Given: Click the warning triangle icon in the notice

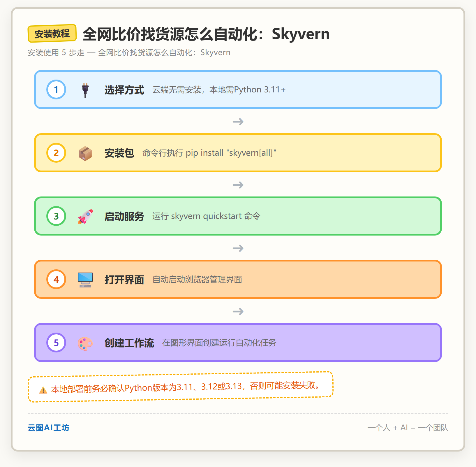Looking at the screenshot, I should 43,390.
